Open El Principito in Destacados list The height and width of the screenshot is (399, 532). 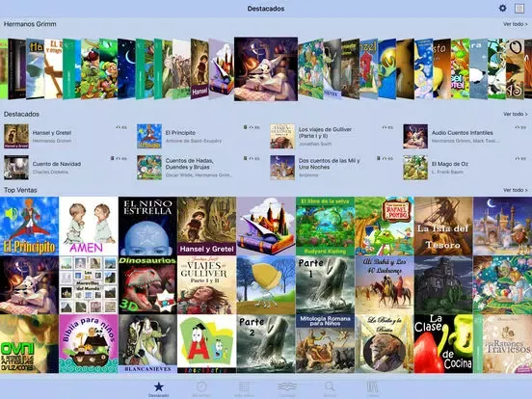point(199,137)
